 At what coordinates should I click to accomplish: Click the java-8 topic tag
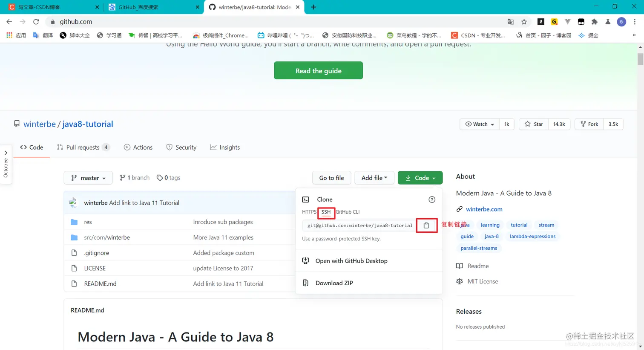click(492, 236)
